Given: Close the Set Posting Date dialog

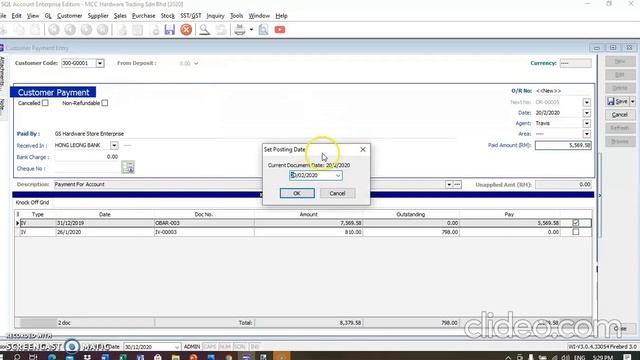Looking at the screenshot, I should click(363, 149).
